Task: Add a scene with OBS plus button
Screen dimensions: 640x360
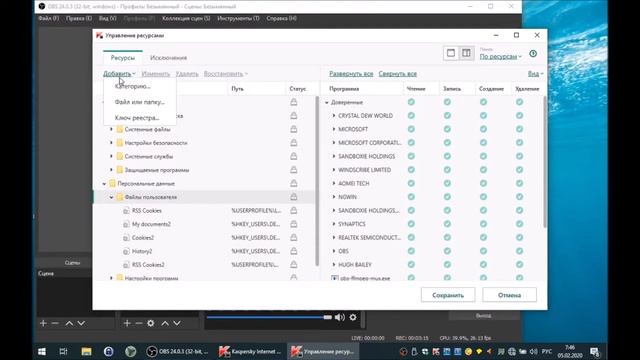Action: tap(43, 323)
